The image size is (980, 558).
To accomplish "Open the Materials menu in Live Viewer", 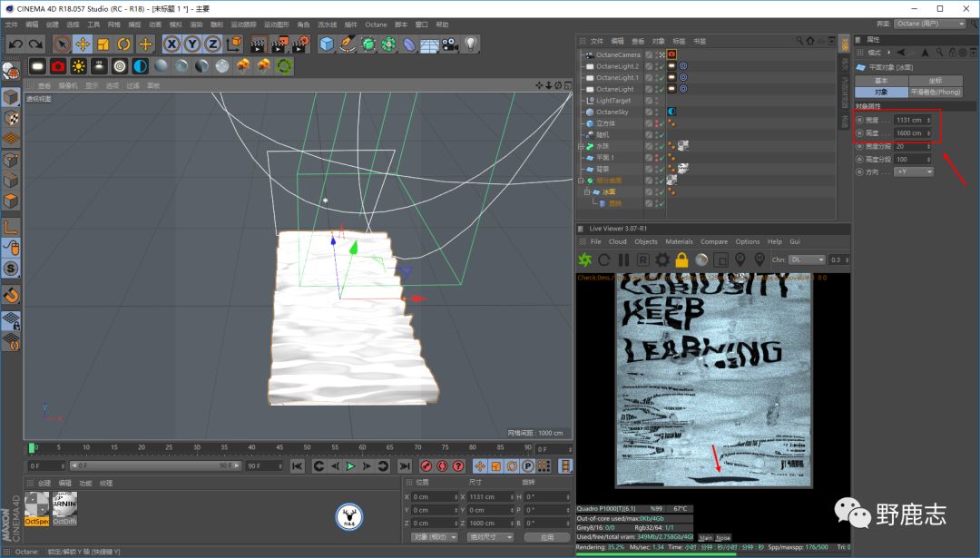I will click(x=679, y=241).
